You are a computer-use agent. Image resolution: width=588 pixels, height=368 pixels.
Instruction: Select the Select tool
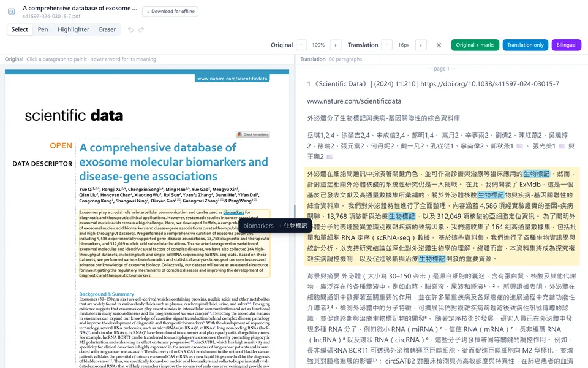20,29
